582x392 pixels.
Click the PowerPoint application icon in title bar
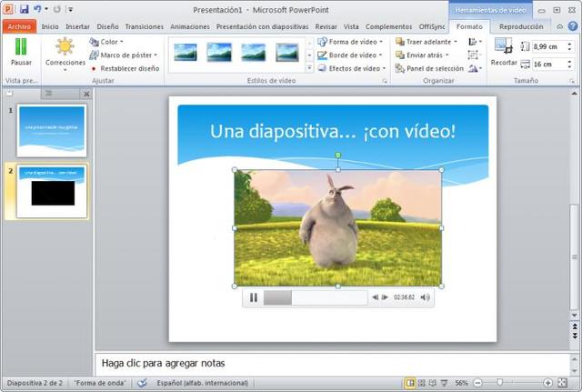pyautogui.click(x=8, y=9)
